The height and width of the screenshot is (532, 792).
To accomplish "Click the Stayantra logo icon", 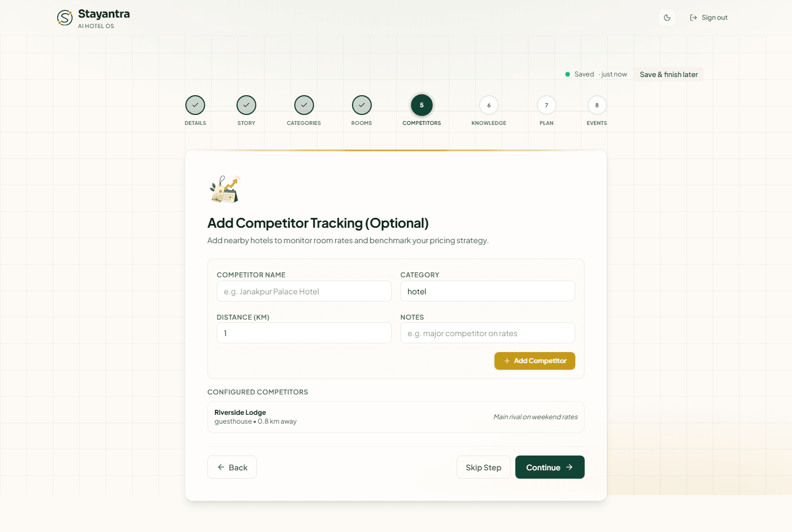I will click(65, 18).
